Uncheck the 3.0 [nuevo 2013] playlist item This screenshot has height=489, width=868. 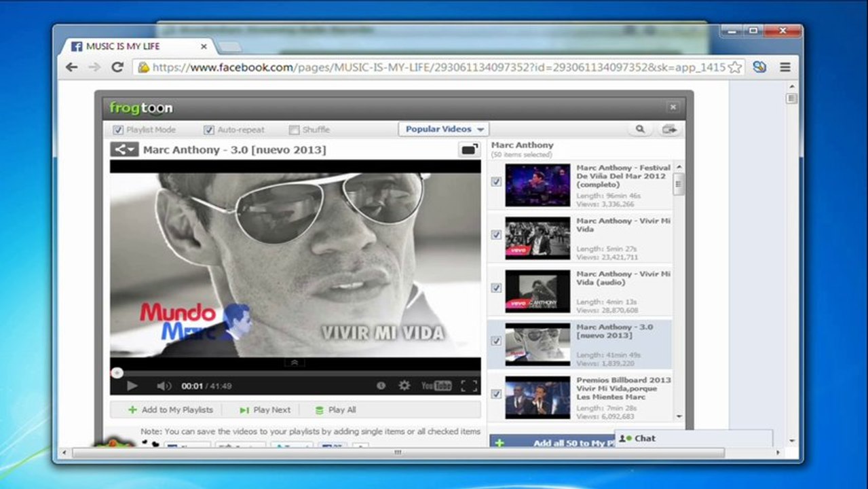point(496,341)
